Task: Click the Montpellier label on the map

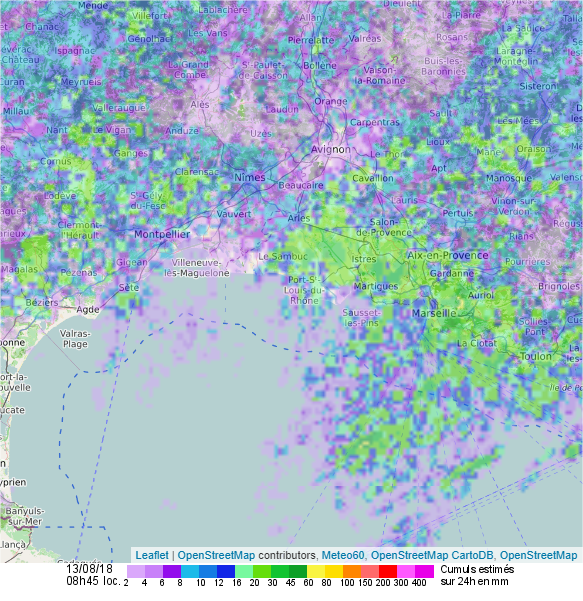Action: click(x=162, y=234)
